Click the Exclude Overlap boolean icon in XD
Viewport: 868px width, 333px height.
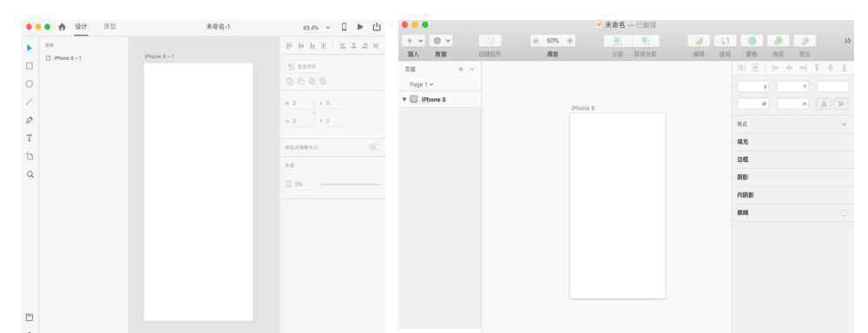point(323,81)
